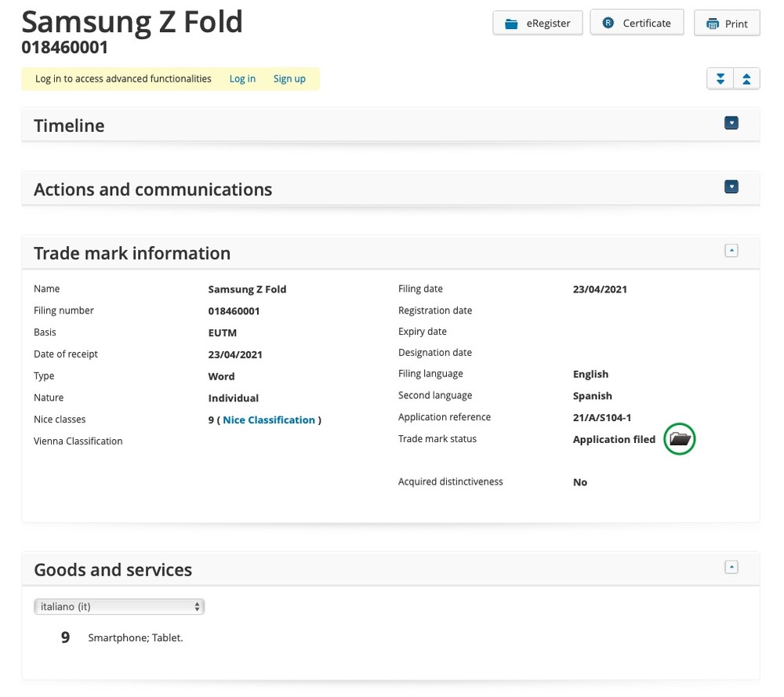Select the Second language value Spanish
This screenshot has width=784, height=697.
[x=593, y=396]
